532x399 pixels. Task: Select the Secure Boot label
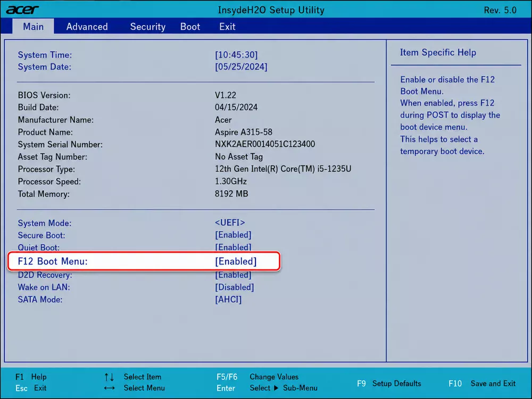coord(41,235)
